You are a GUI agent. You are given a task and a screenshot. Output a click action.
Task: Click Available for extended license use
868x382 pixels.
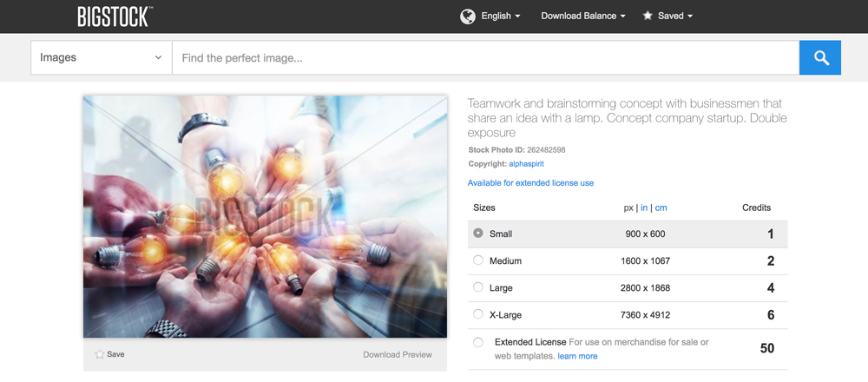point(530,182)
